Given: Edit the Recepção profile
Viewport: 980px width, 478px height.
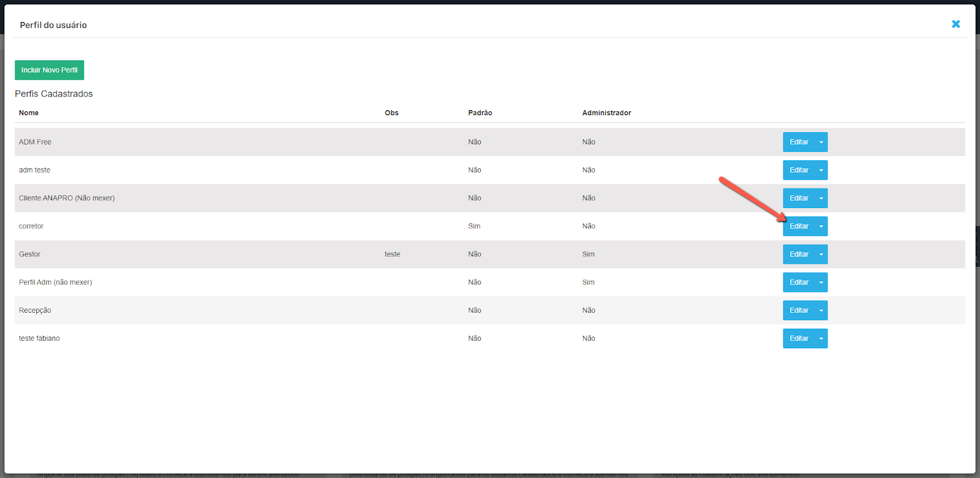Looking at the screenshot, I should pos(799,310).
